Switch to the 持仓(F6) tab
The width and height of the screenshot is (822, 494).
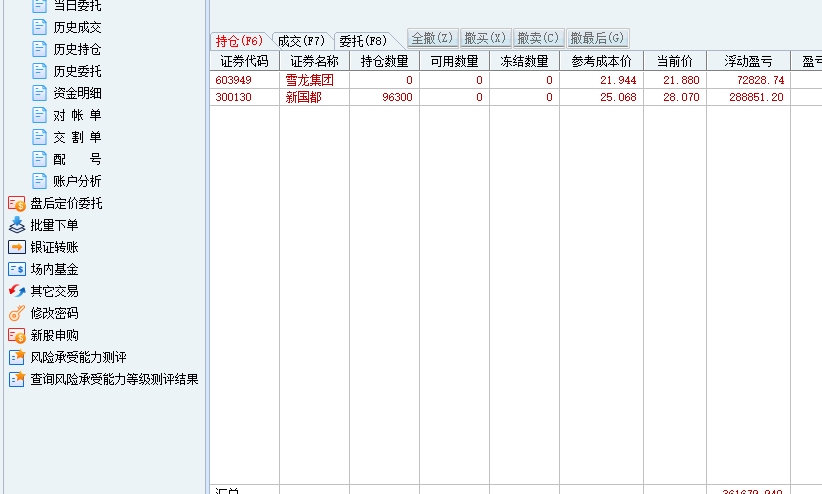pyautogui.click(x=239, y=41)
